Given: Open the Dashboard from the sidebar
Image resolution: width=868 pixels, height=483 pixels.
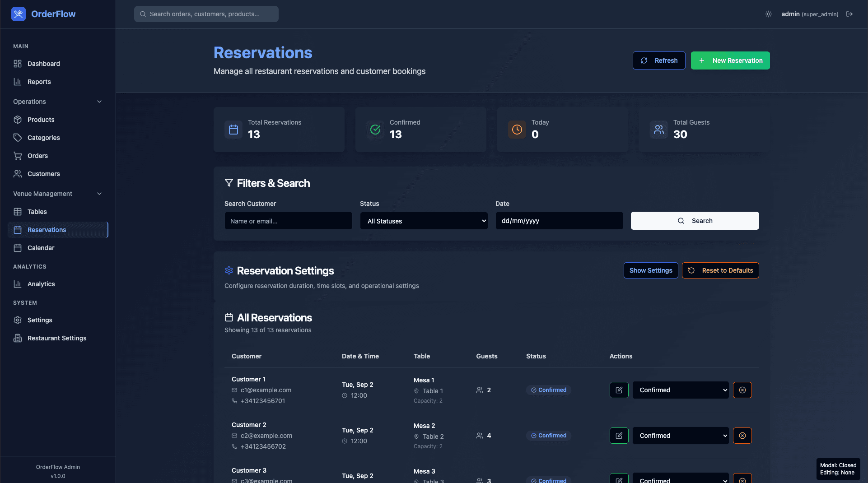Looking at the screenshot, I should pyautogui.click(x=43, y=64).
